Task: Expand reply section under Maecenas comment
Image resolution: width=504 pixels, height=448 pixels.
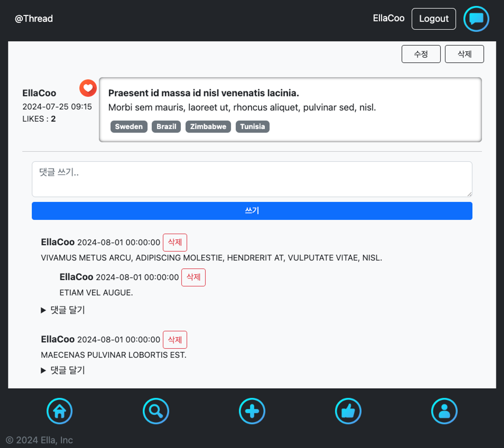Action: (x=63, y=370)
